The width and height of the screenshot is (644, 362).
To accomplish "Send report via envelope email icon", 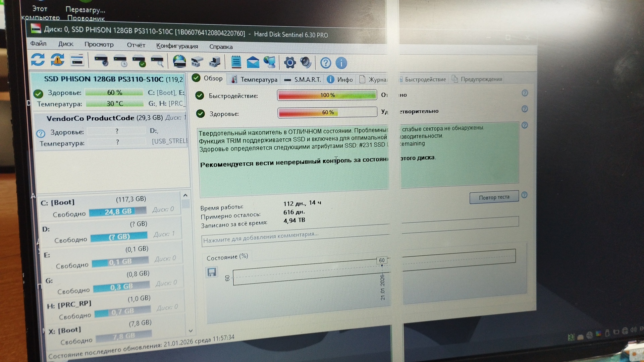I will point(253,62).
